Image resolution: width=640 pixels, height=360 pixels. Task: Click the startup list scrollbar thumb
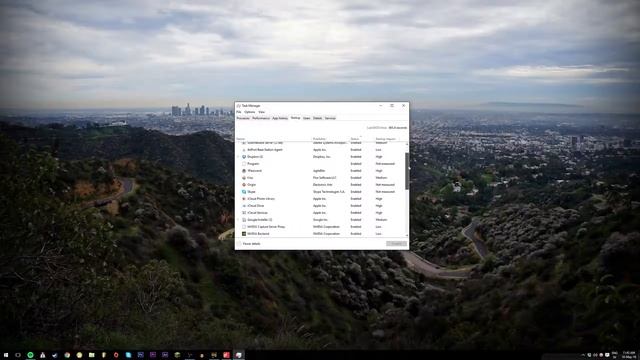[407, 171]
